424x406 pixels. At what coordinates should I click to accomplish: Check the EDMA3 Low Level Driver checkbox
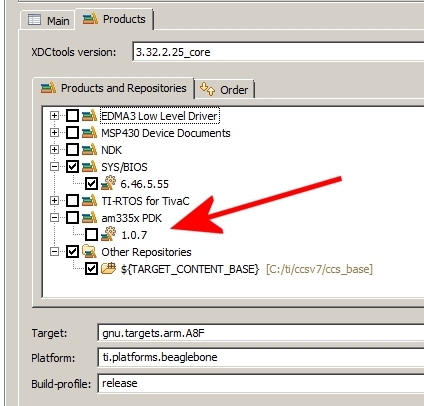click(x=72, y=116)
